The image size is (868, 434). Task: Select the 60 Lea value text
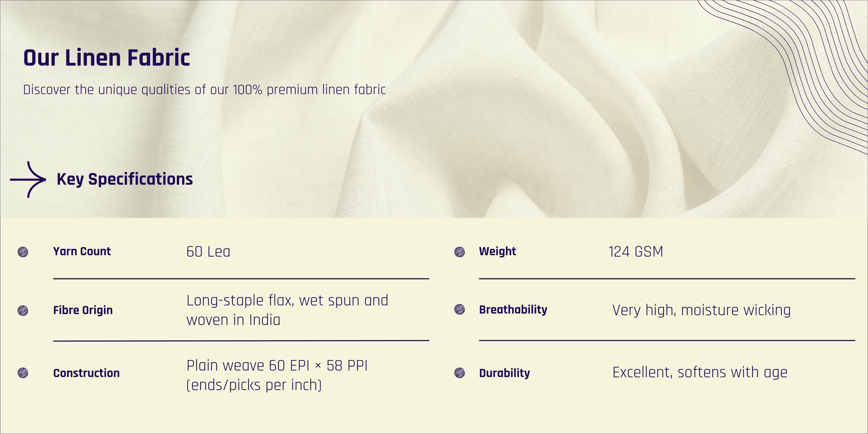208,252
